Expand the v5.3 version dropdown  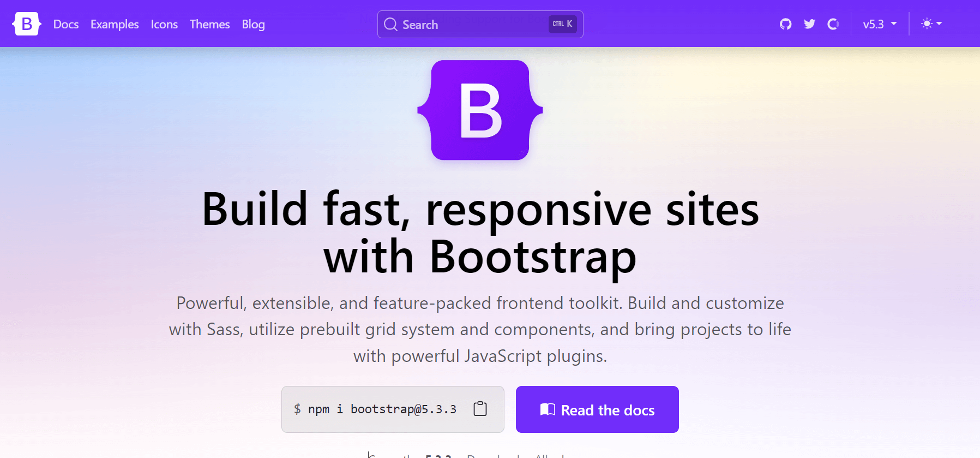pos(880,24)
